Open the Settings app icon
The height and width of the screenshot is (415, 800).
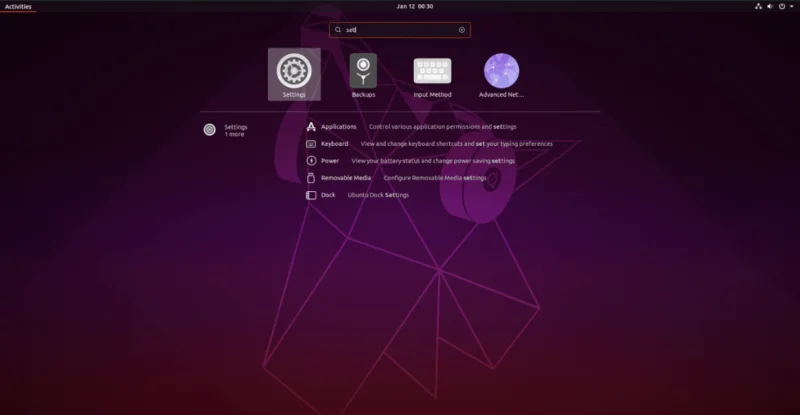(x=294, y=75)
